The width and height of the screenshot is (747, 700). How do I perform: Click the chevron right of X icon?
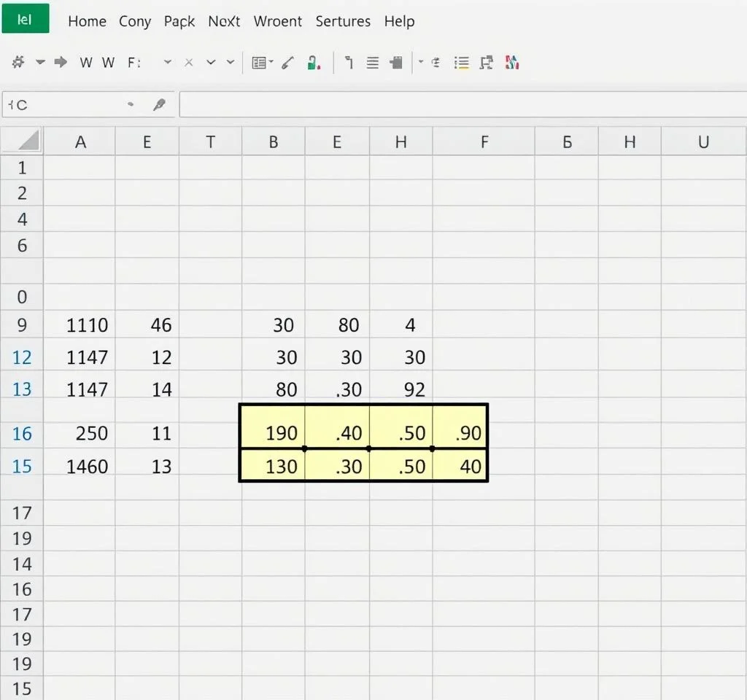211,63
